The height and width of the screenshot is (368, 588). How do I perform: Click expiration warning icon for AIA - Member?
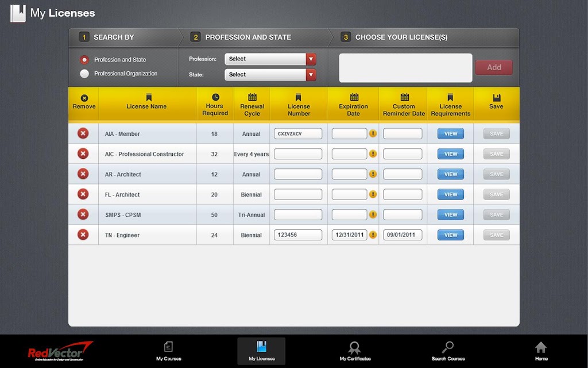(x=373, y=133)
